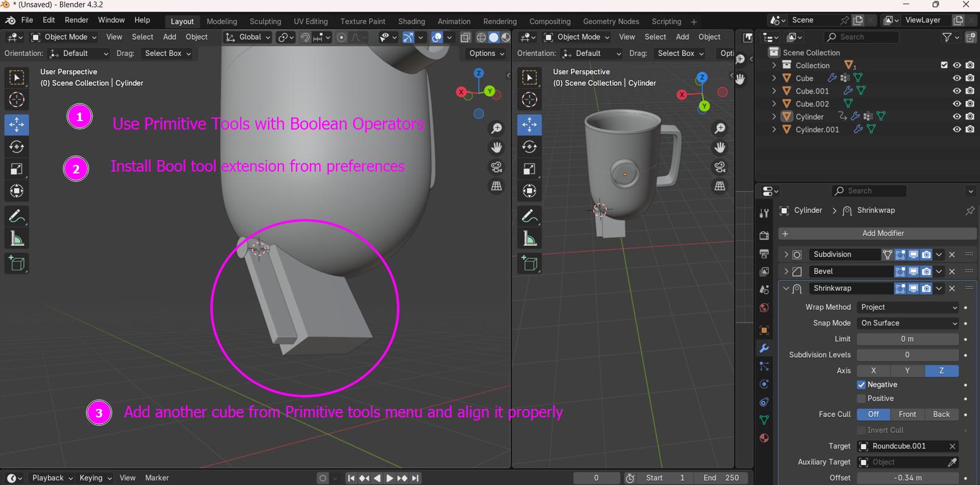Open the Tool properties tab

[764, 213]
